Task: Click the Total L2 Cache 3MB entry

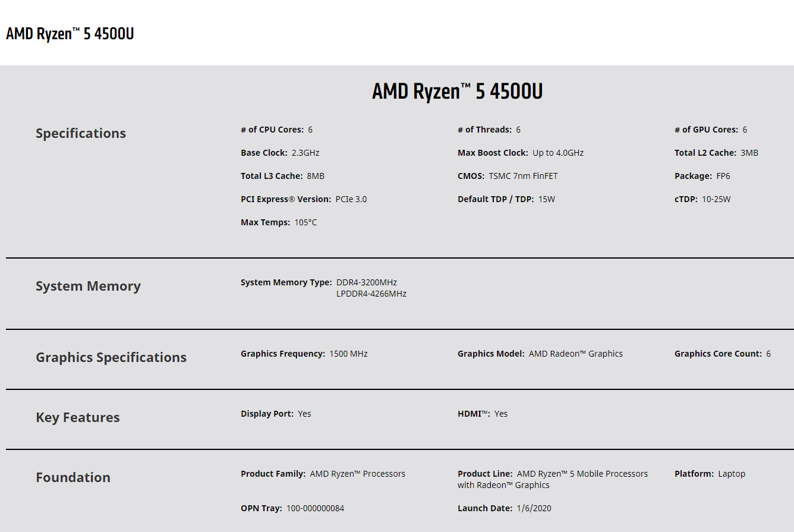Action: tap(716, 153)
